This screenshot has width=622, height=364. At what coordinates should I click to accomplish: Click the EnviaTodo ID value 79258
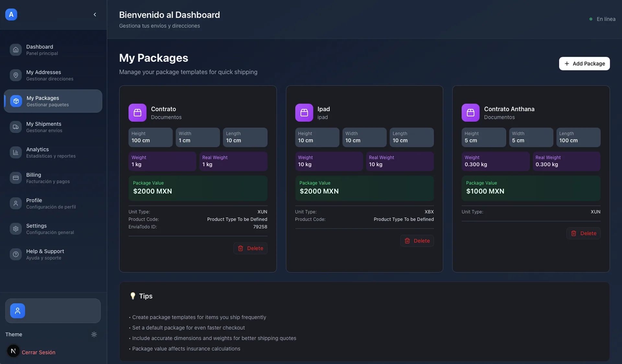pyautogui.click(x=260, y=227)
